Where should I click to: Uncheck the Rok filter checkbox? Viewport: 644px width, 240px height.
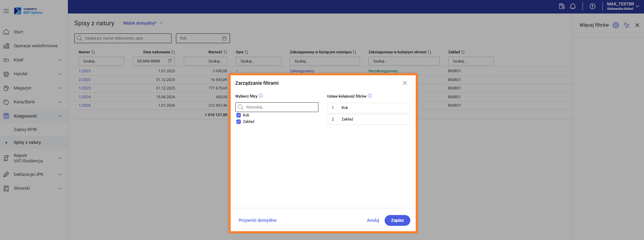click(x=238, y=115)
